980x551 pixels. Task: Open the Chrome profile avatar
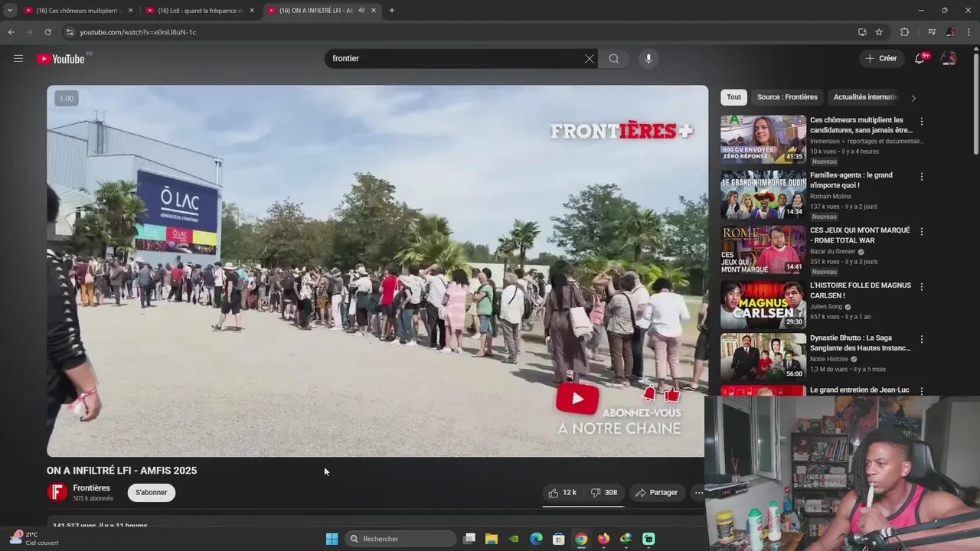pyautogui.click(x=950, y=32)
